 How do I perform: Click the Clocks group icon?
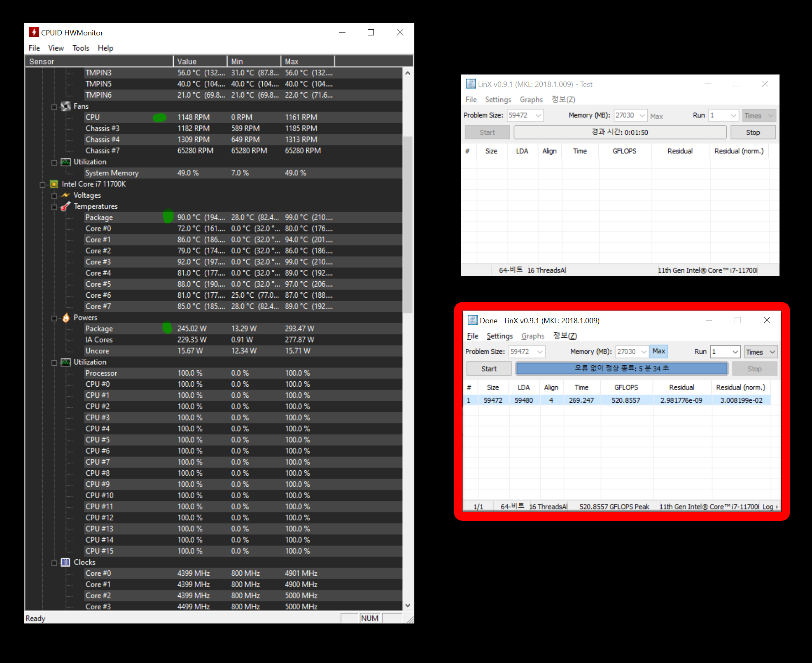(66, 562)
